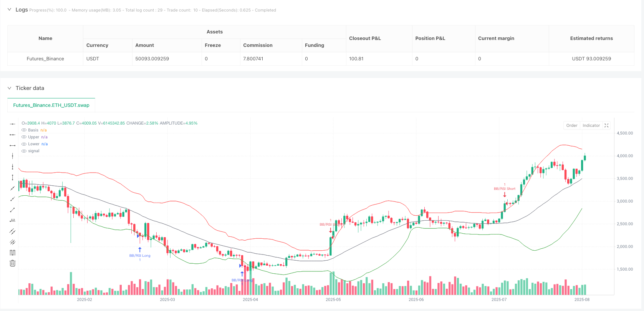Viewport: 644px width, 311px height.
Task: Select the two parallel lines drawing tool
Action: click(13, 231)
